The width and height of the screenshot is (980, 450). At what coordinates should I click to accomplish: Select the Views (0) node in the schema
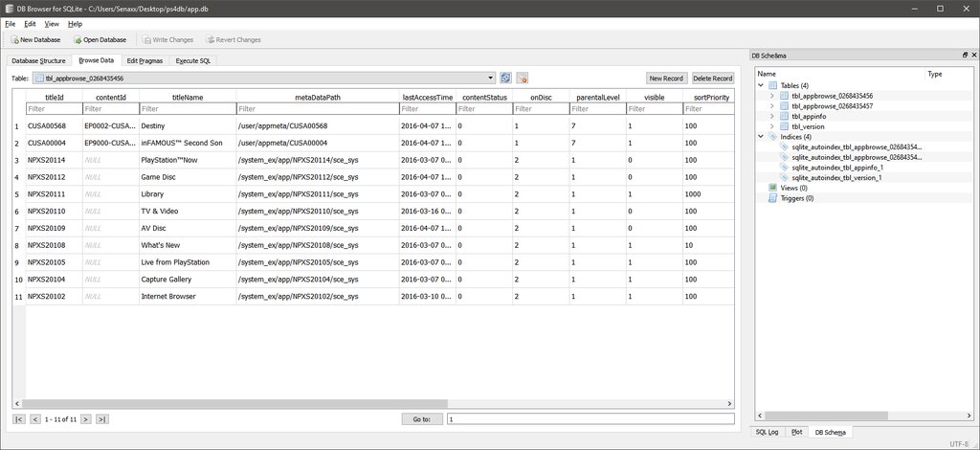794,188
